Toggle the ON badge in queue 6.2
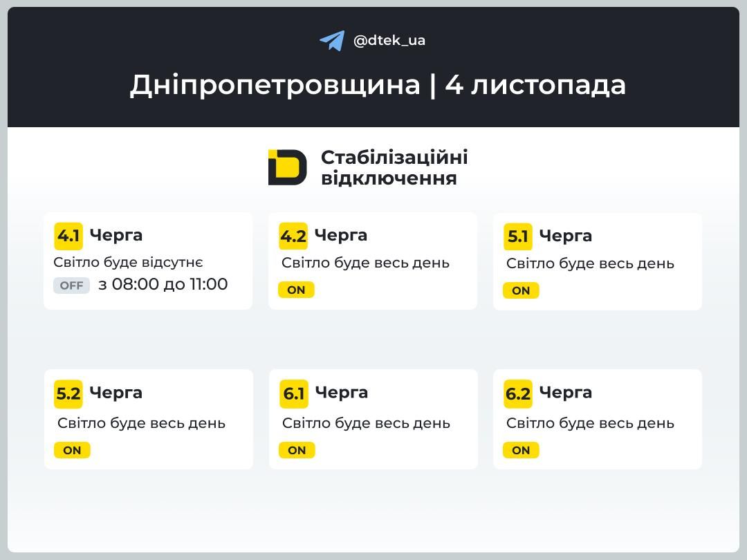Viewport: 747px width, 560px height. [x=521, y=450]
